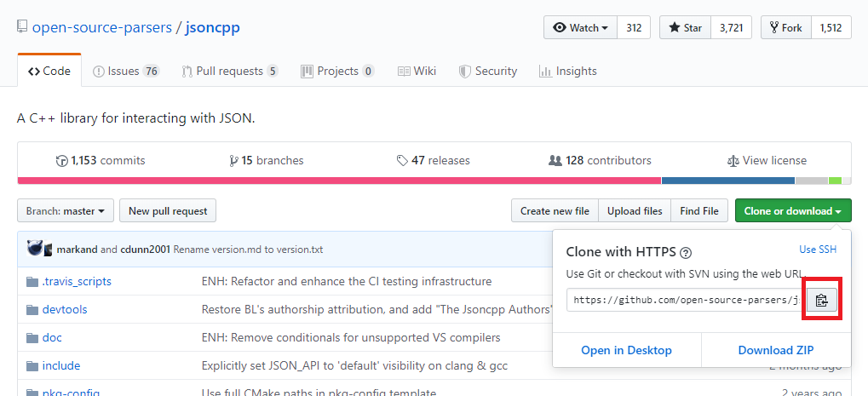Star the jsoncpp repository
The image size is (868, 396).
coord(686,27)
